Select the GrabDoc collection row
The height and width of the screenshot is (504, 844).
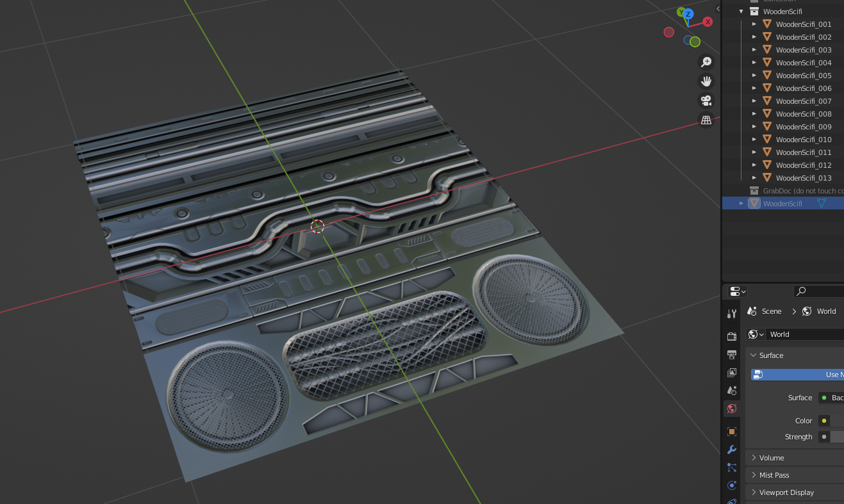(x=783, y=191)
